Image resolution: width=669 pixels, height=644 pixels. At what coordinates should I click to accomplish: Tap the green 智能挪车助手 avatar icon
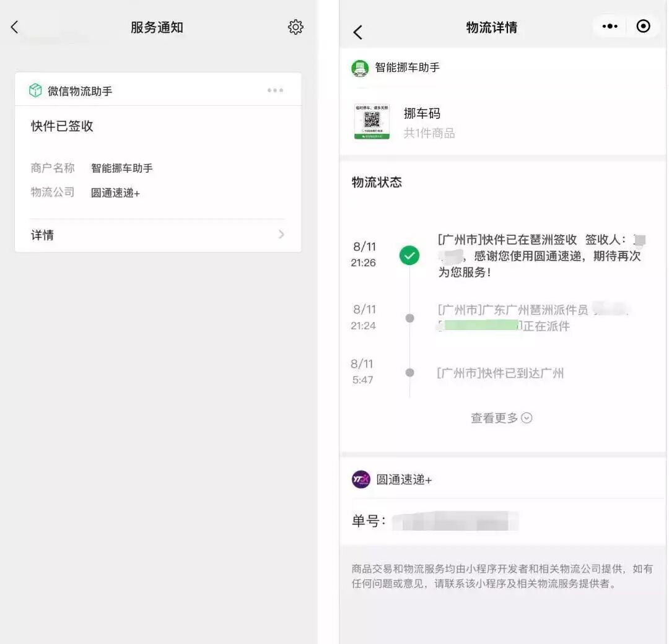pos(360,68)
